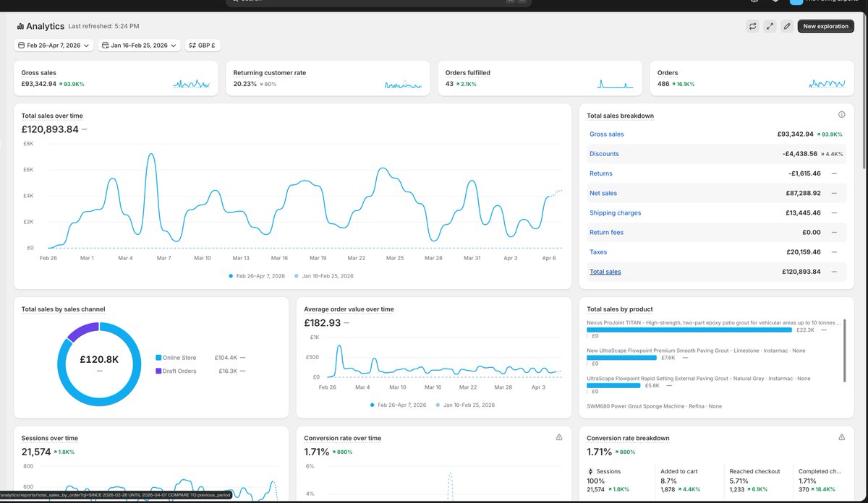Click the search bar at top
The height and width of the screenshot is (503, 868).
[x=378, y=2]
